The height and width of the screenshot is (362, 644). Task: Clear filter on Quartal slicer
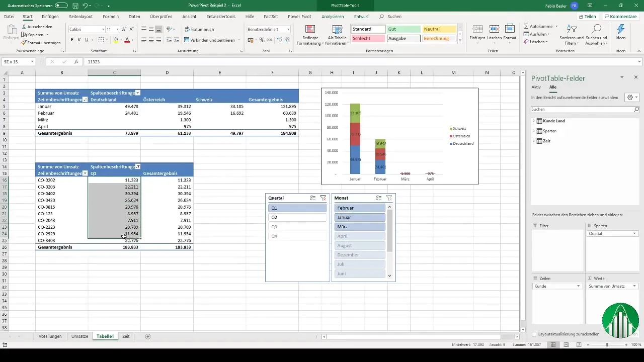323,198
